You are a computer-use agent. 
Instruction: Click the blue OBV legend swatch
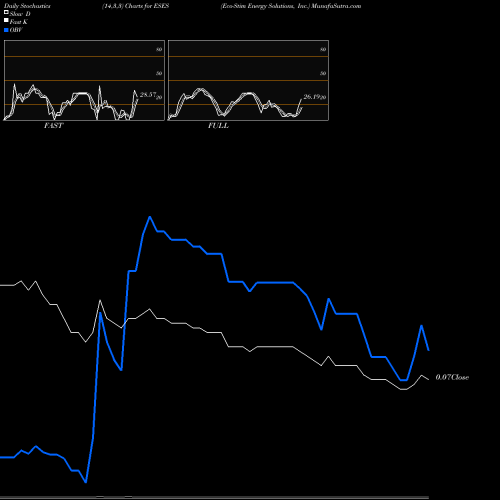6,30
